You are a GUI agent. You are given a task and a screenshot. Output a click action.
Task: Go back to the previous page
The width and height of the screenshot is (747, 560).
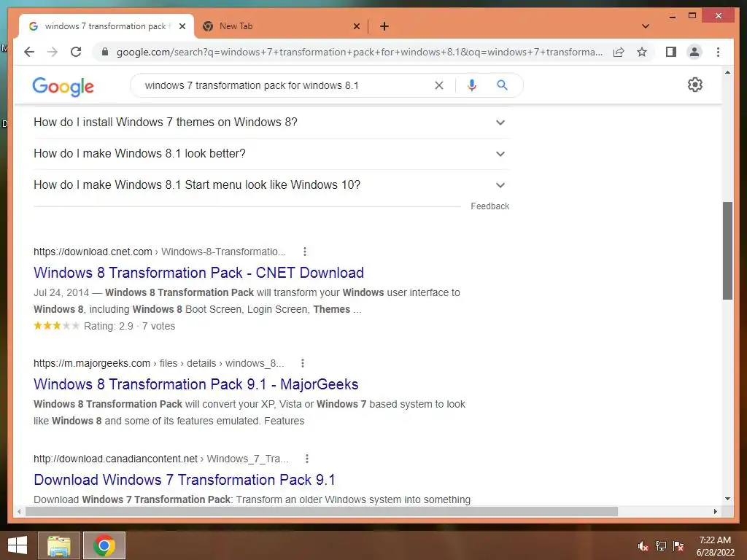(x=29, y=52)
